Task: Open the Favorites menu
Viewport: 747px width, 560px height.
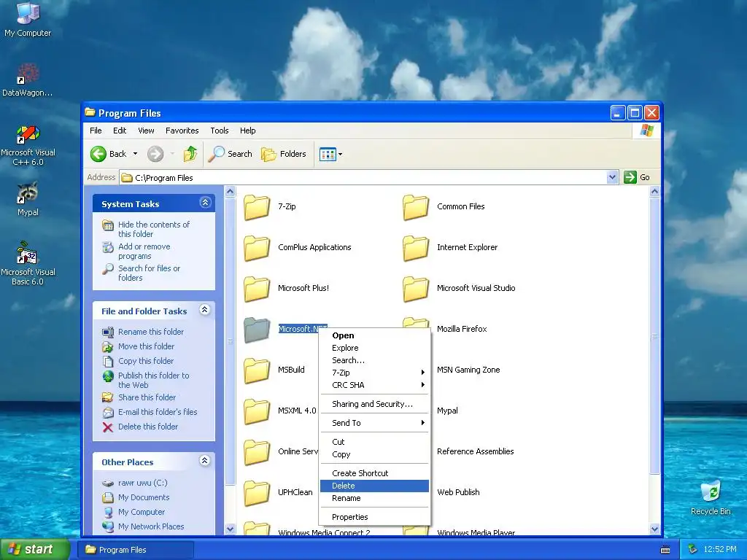Action: pyautogui.click(x=182, y=131)
